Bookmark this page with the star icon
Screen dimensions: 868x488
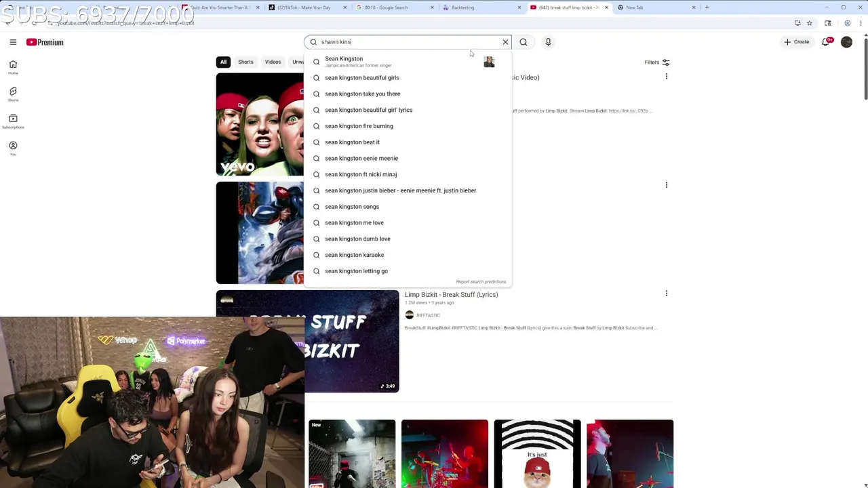pos(809,23)
